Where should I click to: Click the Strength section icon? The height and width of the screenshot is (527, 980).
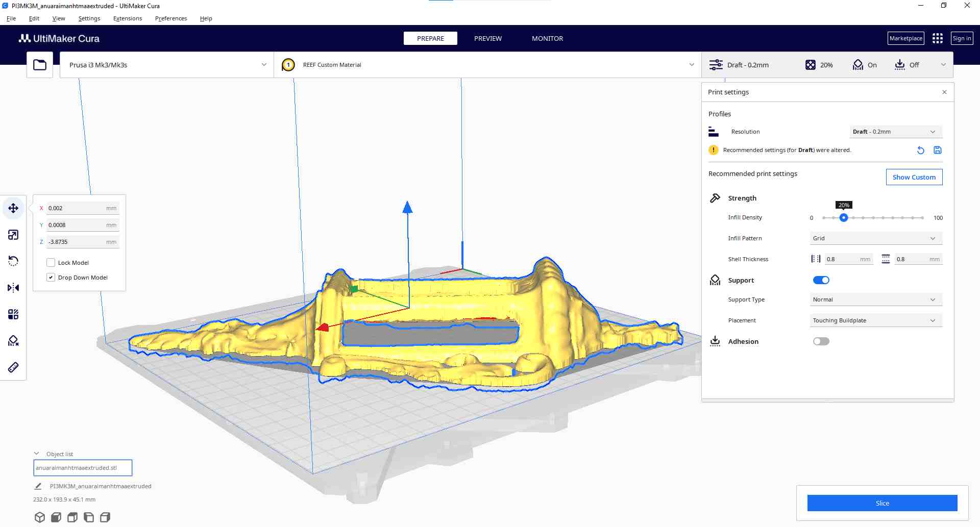coord(715,198)
